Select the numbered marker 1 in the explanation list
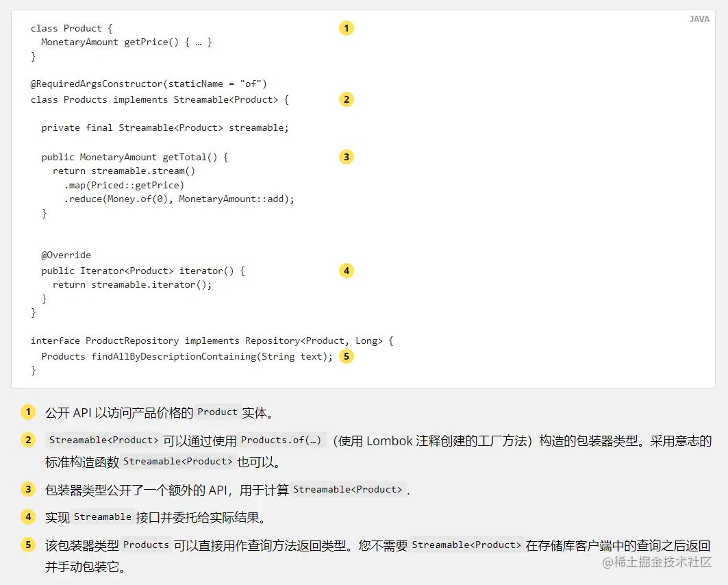The image size is (728, 585). [x=28, y=412]
